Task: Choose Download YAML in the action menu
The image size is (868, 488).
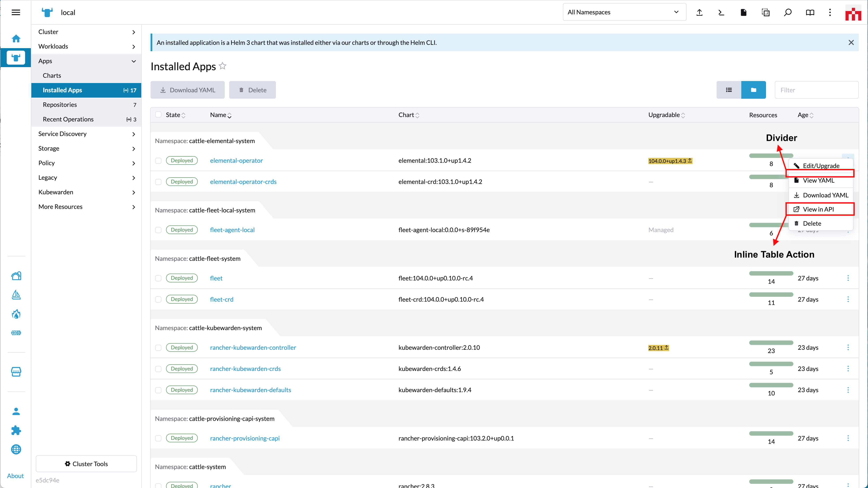Action: coord(821,195)
